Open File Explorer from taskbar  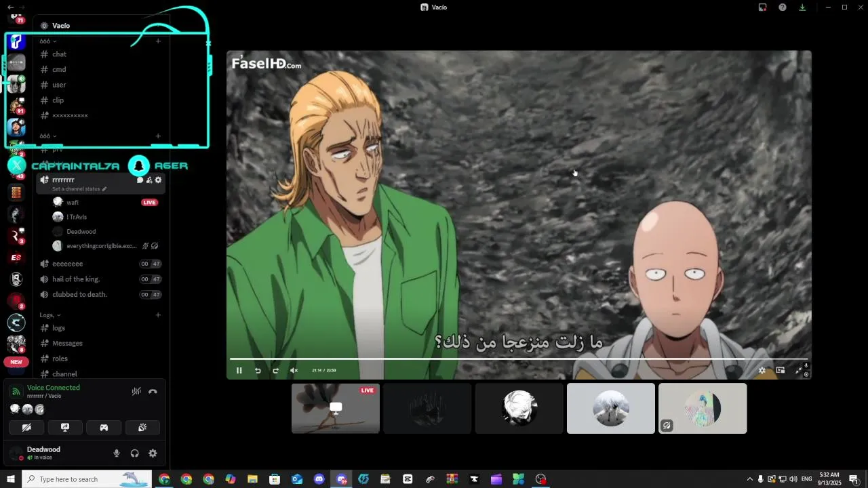point(252,479)
